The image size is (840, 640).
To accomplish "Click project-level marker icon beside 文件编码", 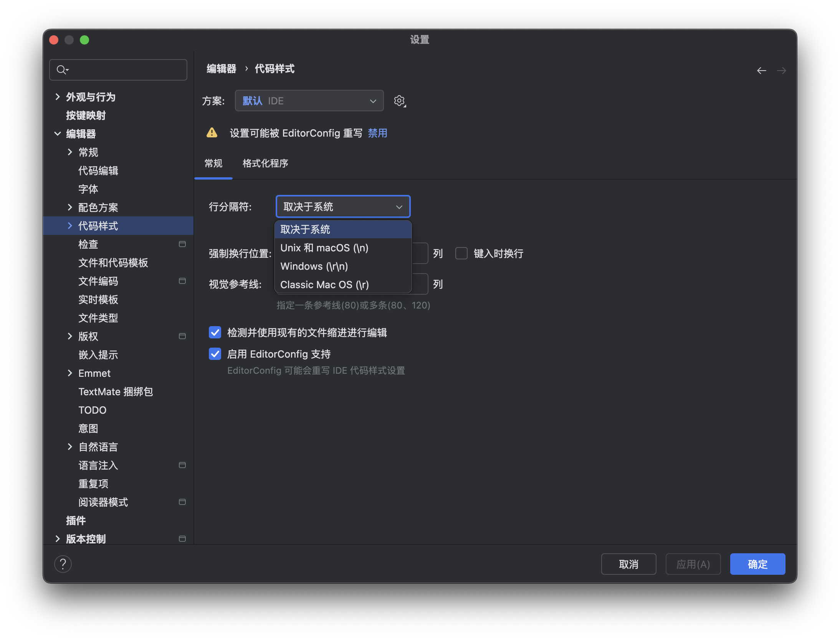I will [x=182, y=281].
